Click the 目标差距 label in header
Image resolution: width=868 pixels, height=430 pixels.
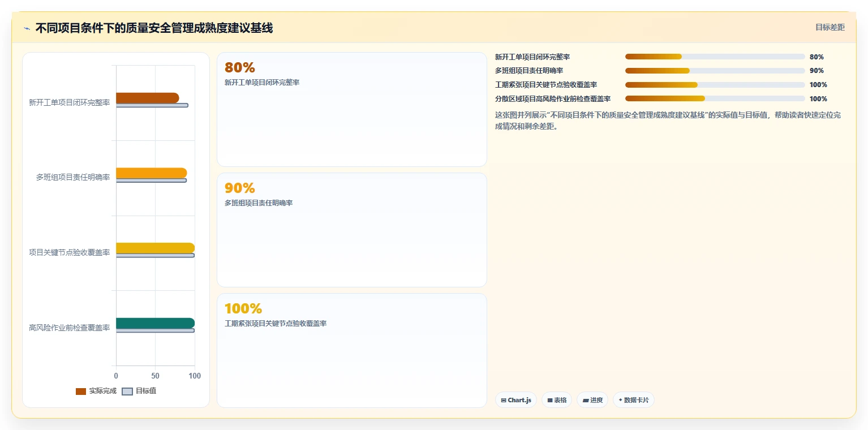tap(830, 27)
